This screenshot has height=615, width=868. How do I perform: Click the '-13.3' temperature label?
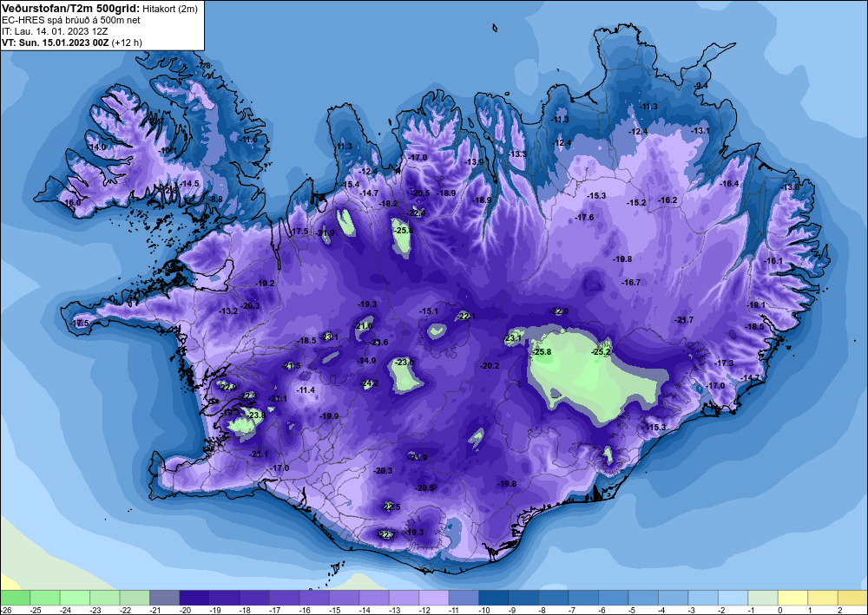point(517,154)
